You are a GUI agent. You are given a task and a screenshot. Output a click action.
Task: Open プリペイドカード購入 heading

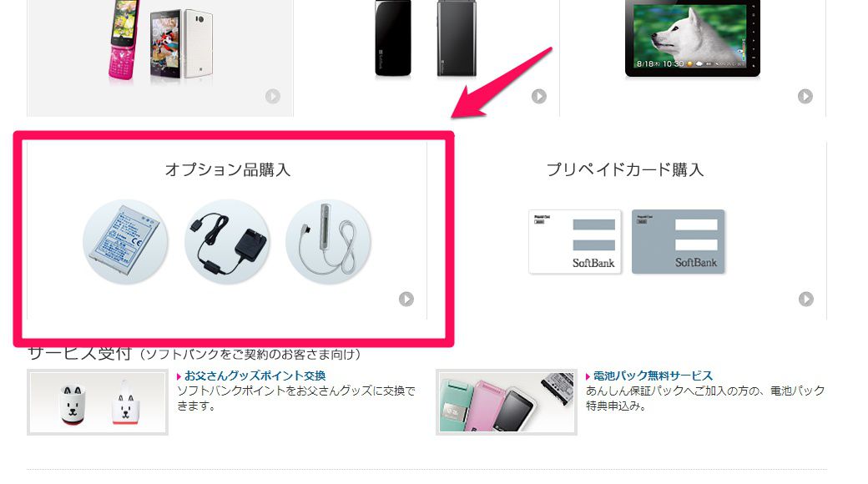coord(625,169)
